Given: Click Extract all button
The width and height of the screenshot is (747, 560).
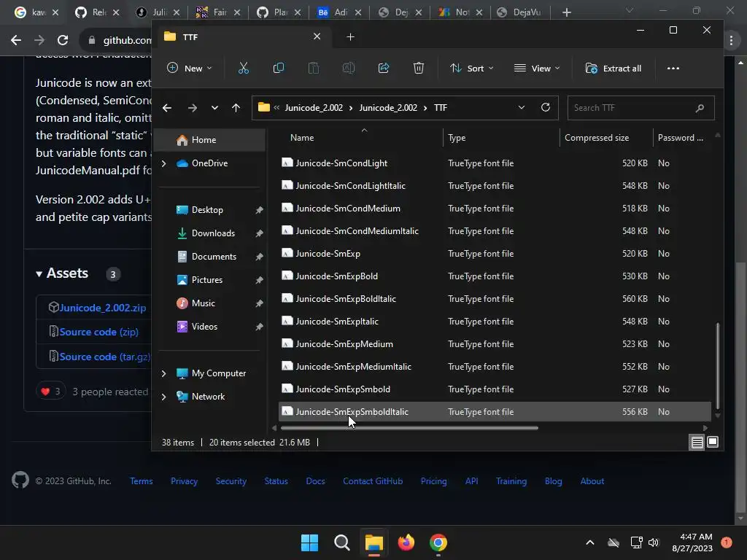Looking at the screenshot, I should (614, 68).
